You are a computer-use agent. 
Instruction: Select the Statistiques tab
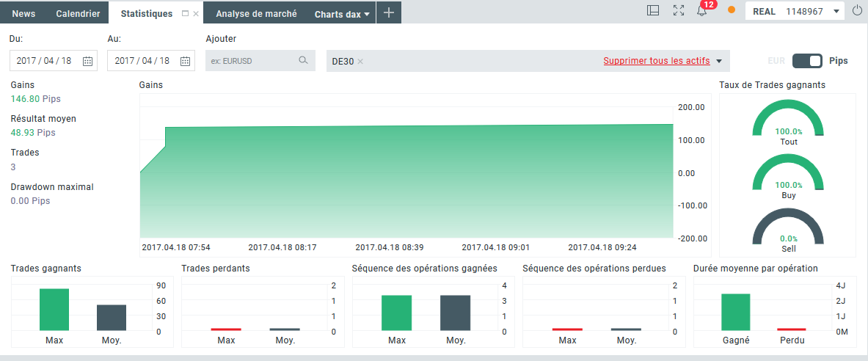146,14
